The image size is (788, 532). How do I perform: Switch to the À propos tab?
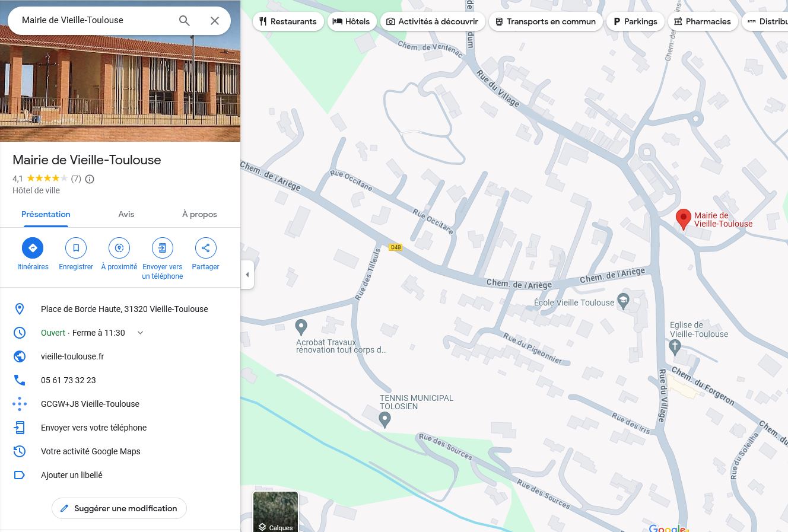(199, 215)
